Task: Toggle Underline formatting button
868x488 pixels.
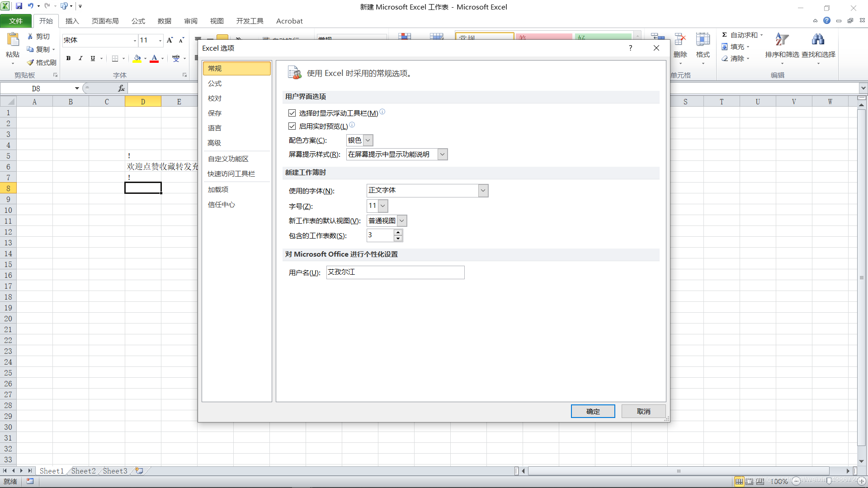Action: (93, 58)
